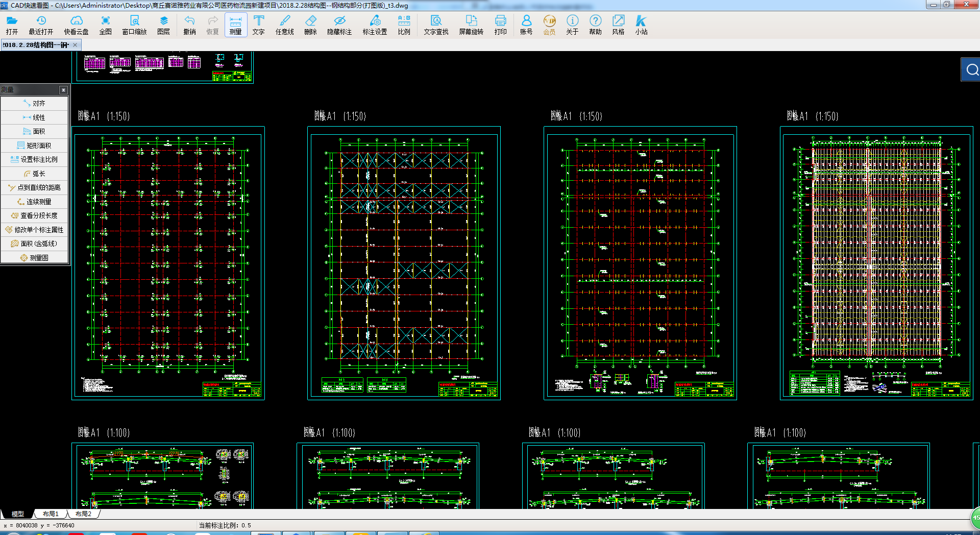The image size is (980, 535).
Task: Click the 删除 eraser icon
Action: click(x=310, y=25)
